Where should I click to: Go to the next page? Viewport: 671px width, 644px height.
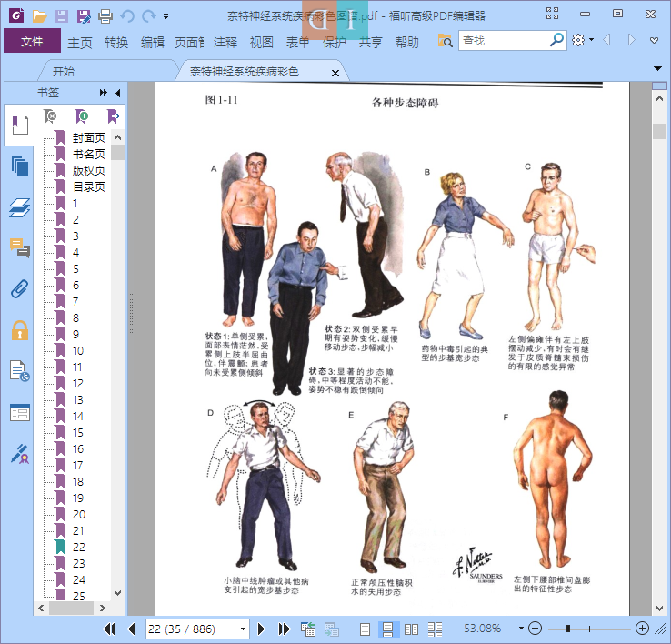261,629
